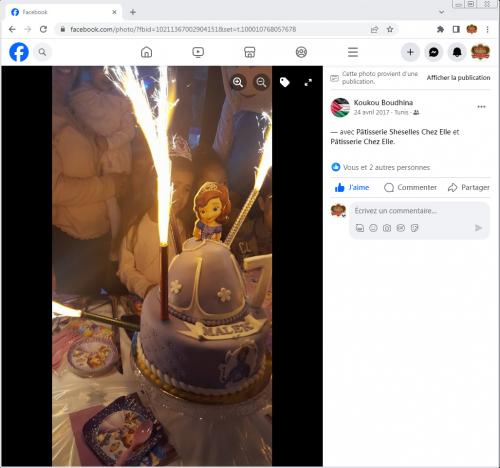
Task: Open the Pâtisserie Chez Elle page link
Action: [363, 142]
